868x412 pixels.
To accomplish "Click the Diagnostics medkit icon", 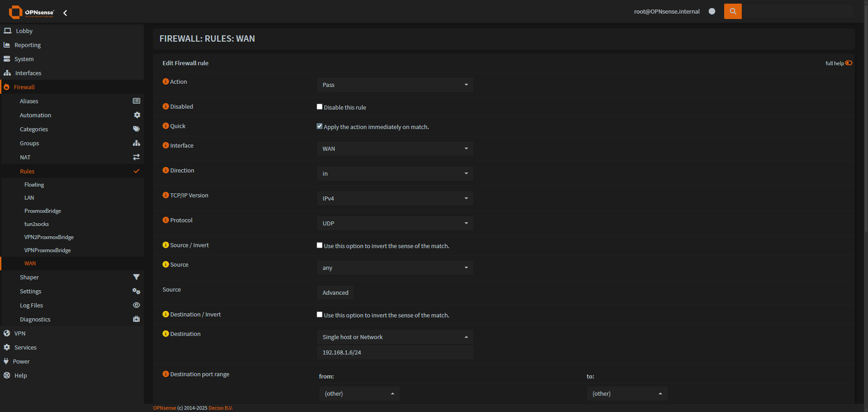I will click(136, 319).
